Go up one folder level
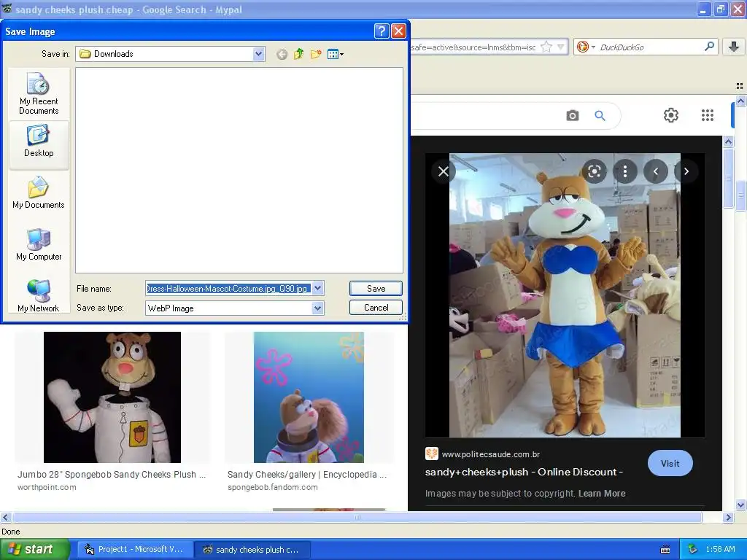Image resolution: width=747 pixels, height=560 pixels. [x=298, y=54]
